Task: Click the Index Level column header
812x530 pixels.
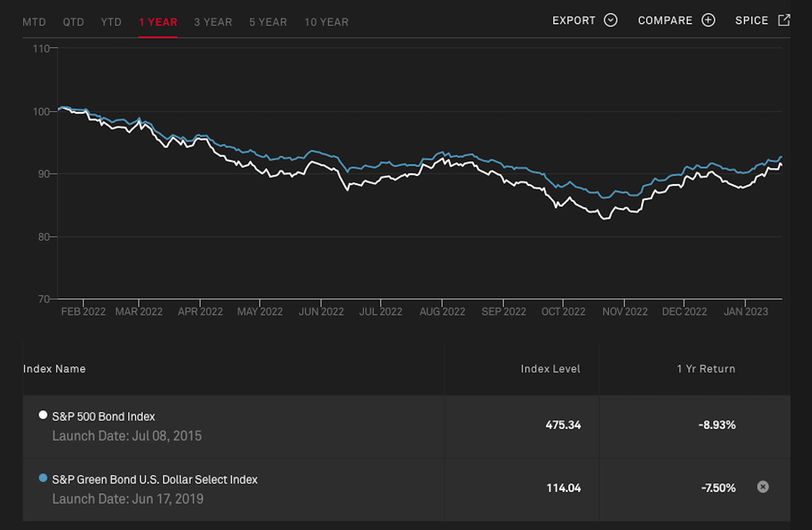Action: click(x=550, y=369)
